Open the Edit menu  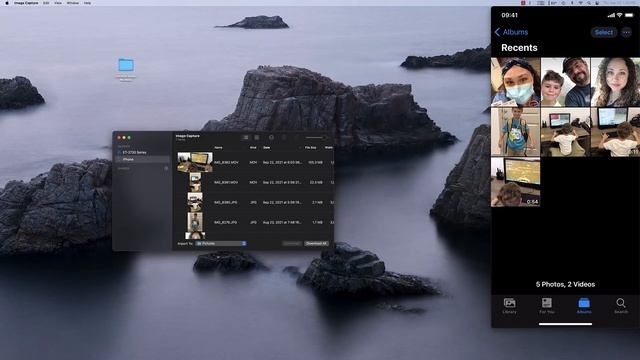tap(46, 3)
